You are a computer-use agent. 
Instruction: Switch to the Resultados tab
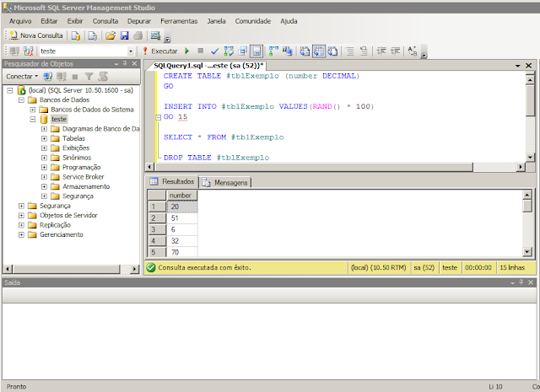point(172,181)
